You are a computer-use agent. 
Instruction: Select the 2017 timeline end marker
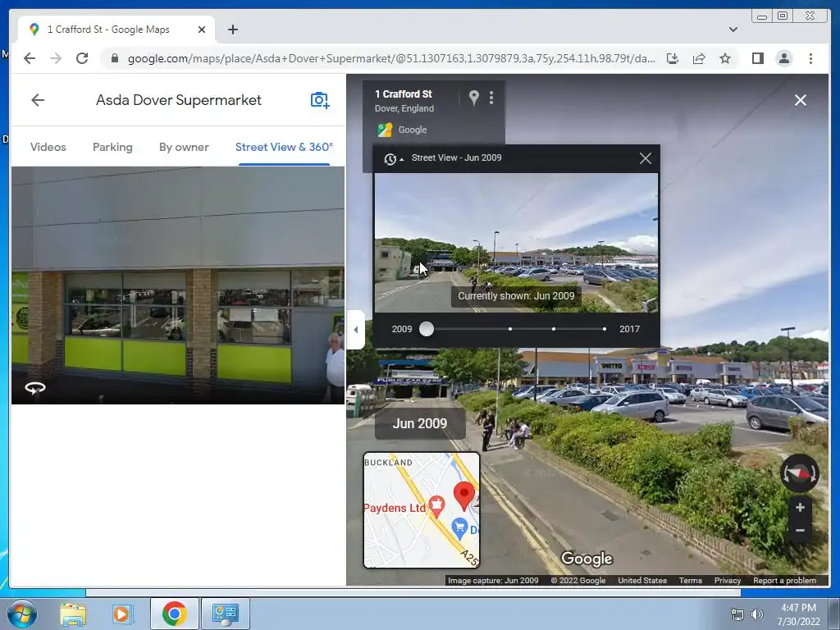605,329
